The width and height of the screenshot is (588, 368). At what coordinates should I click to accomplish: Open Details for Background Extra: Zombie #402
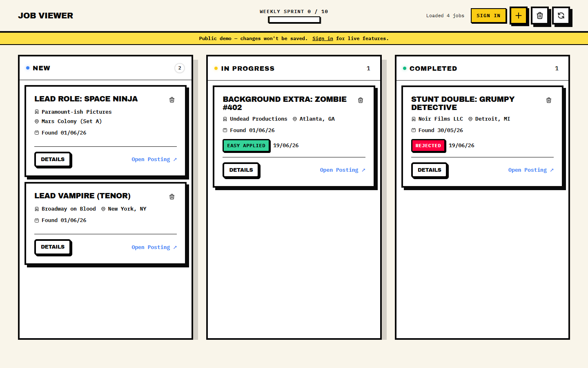coord(241,170)
